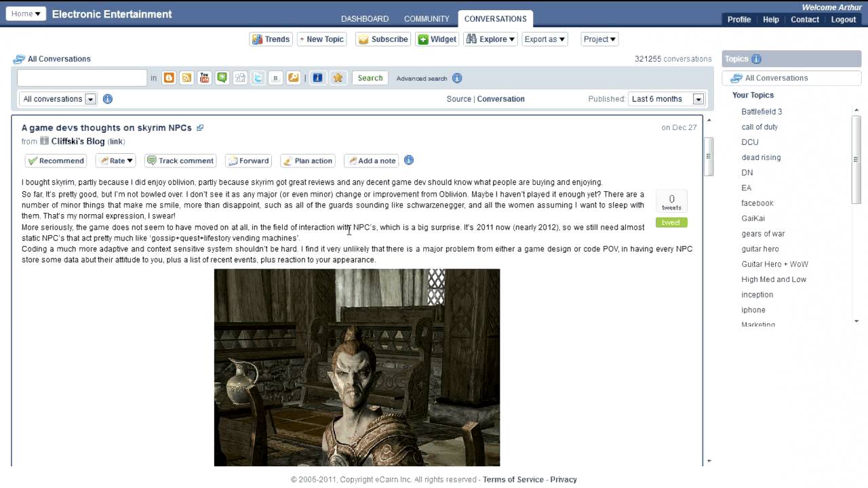Toggle the YouTube source filter icon
868x488 pixels.
pos(204,78)
